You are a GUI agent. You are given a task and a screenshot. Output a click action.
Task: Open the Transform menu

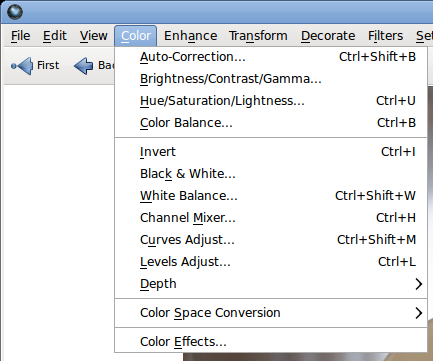258,36
